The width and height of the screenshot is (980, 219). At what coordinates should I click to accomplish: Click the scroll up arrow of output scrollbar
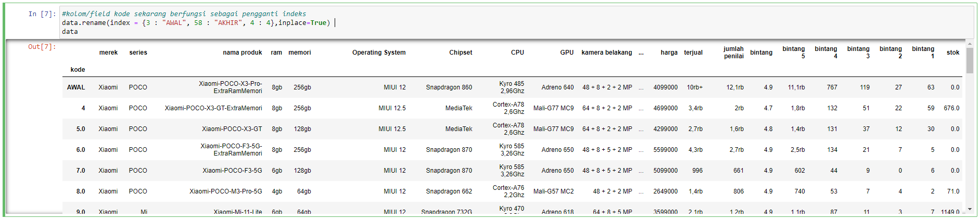click(x=970, y=43)
